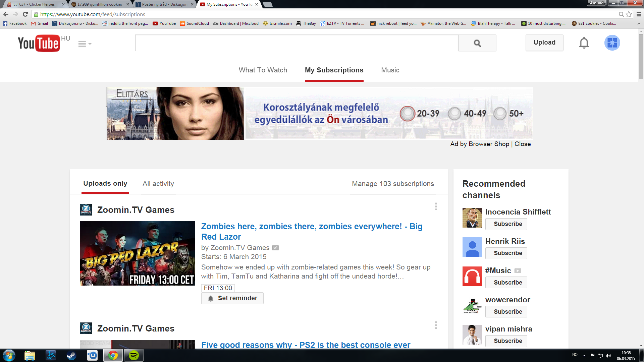Open the volume speaker icon in the system tray
The height and width of the screenshot is (362, 644).
(608, 355)
